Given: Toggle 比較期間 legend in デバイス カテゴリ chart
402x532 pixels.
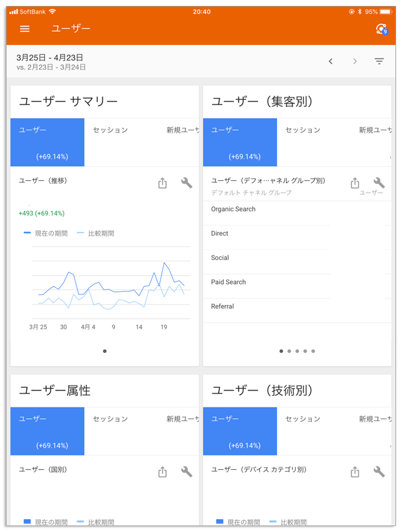Looking at the screenshot, I should pyautogui.click(x=288, y=522).
